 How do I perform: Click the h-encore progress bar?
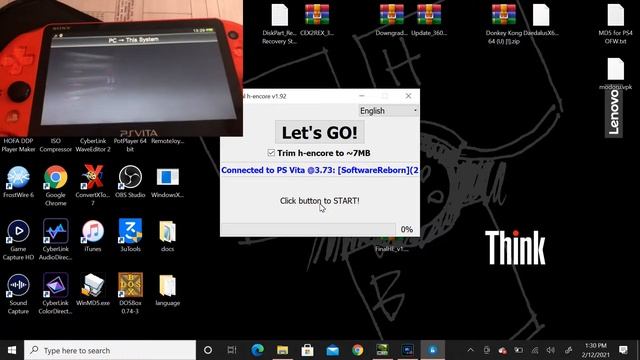[308, 229]
